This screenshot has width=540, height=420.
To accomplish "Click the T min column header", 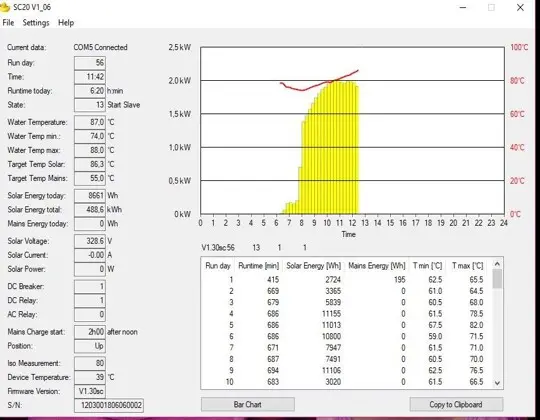I will pyautogui.click(x=427, y=266).
